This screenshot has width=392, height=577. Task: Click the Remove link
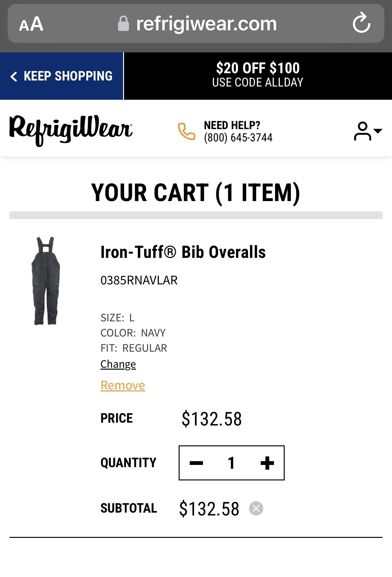point(122,385)
